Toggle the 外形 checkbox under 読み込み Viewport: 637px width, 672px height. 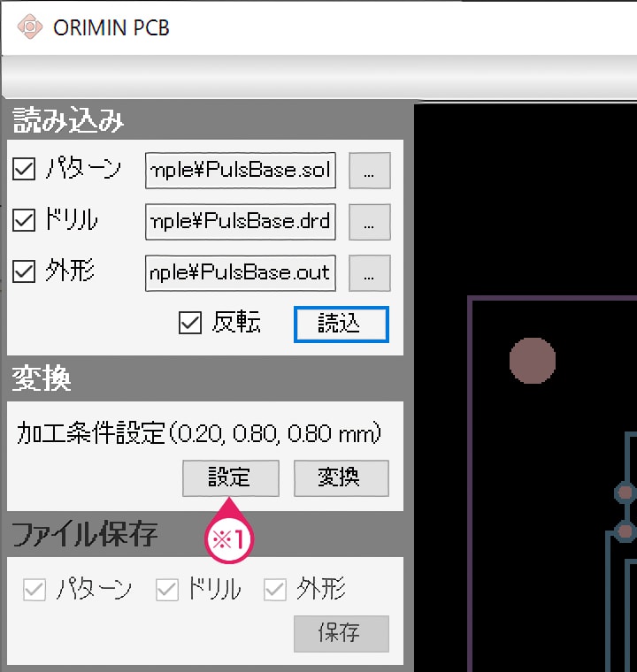point(24,272)
